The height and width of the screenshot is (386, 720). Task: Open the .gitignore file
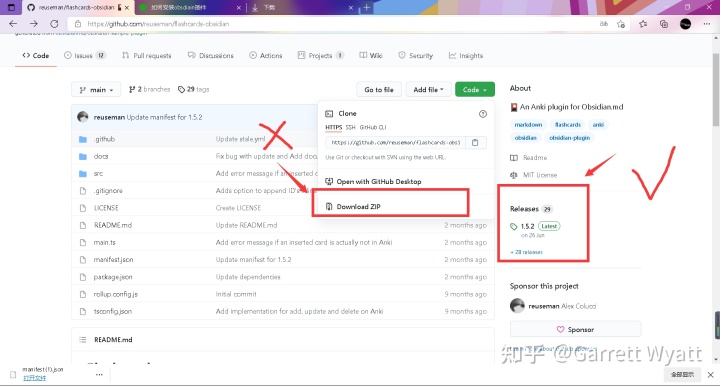(x=108, y=190)
